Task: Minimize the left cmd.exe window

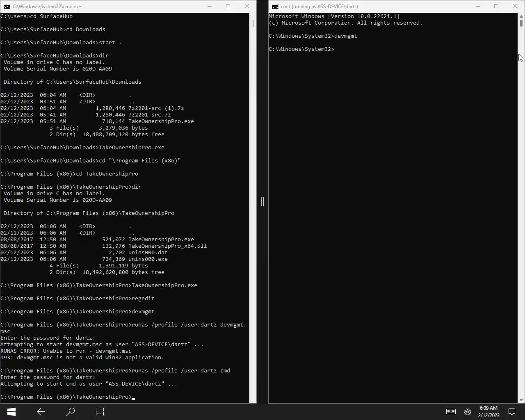Action: click(210, 6)
